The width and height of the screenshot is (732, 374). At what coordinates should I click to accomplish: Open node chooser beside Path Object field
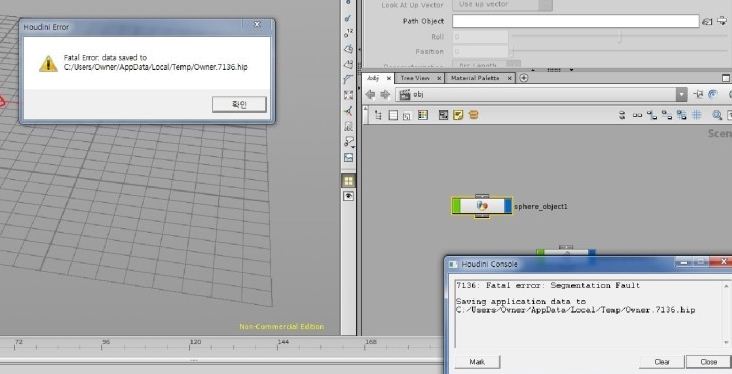[x=708, y=21]
